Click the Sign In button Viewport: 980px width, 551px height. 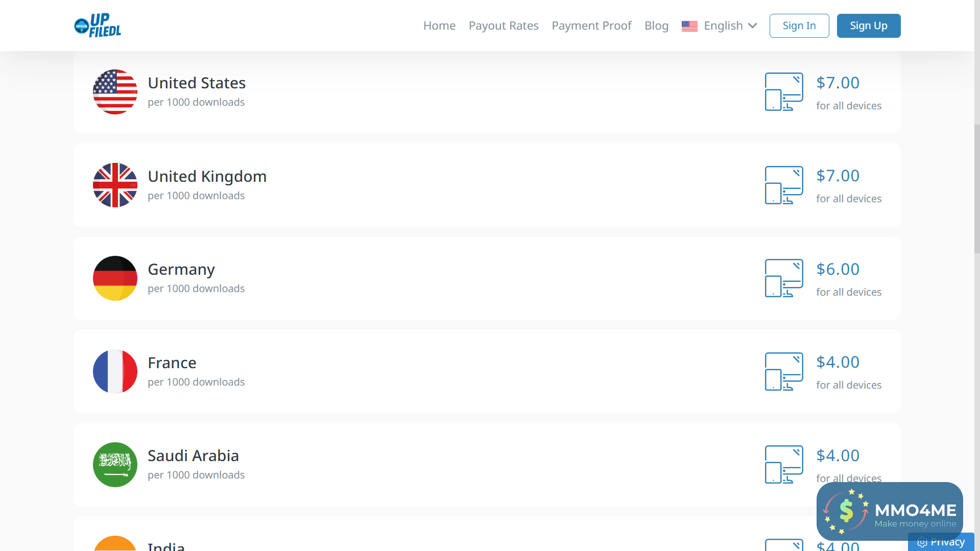tap(799, 26)
